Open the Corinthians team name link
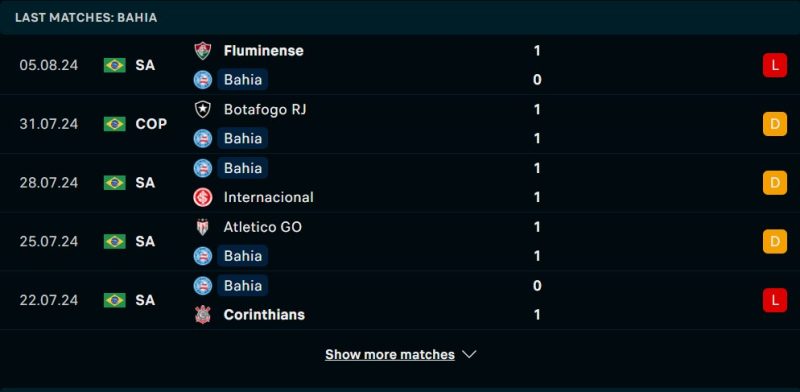Viewport: 800px width, 392px height. click(x=264, y=314)
